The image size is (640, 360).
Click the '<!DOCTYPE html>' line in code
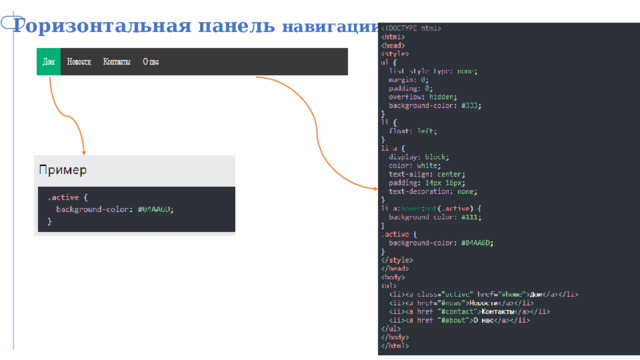click(x=411, y=28)
